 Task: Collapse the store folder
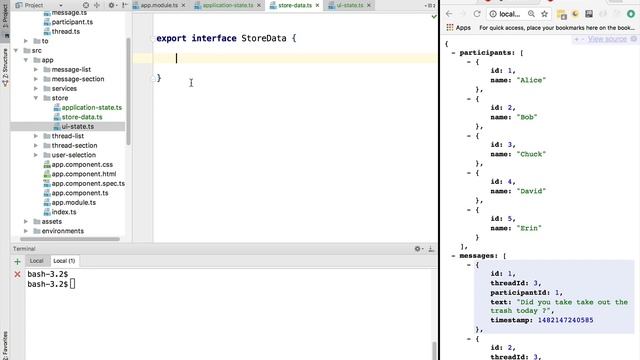[x=36, y=98]
